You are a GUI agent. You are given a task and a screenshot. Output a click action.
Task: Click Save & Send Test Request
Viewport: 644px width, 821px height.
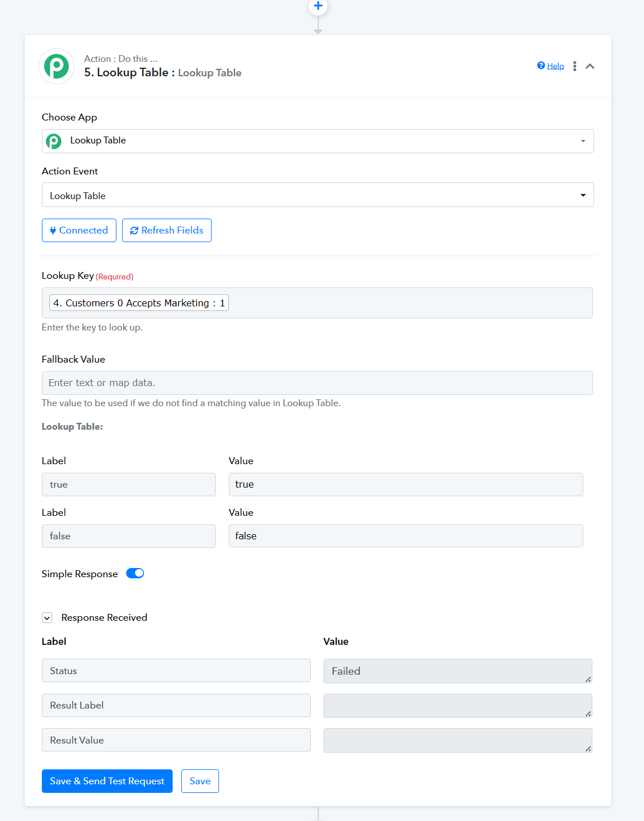[x=107, y=781]
